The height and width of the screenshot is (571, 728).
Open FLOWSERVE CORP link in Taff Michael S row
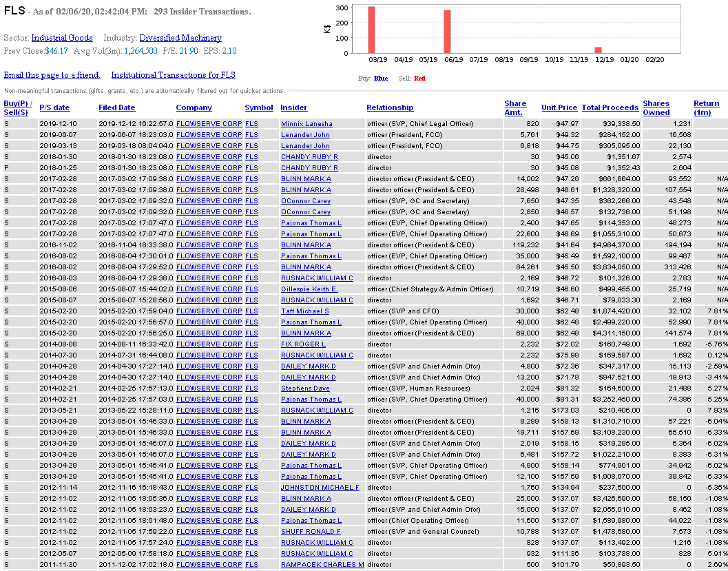[209, 311]
